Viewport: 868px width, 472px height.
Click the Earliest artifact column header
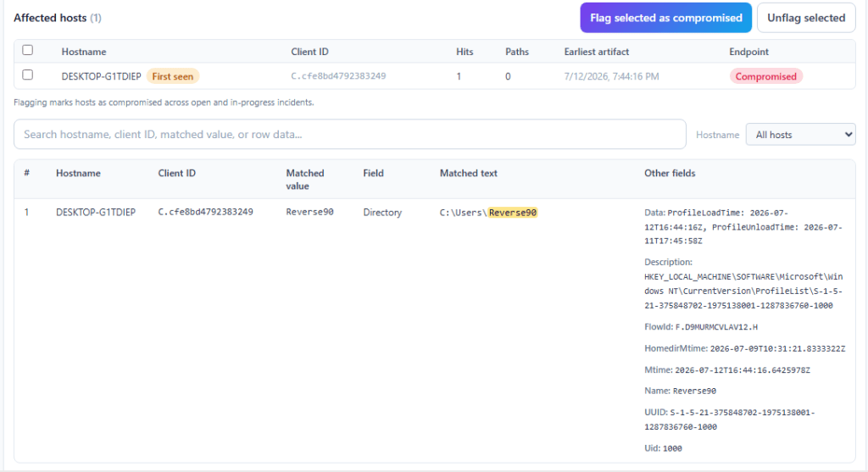(596, 52)
